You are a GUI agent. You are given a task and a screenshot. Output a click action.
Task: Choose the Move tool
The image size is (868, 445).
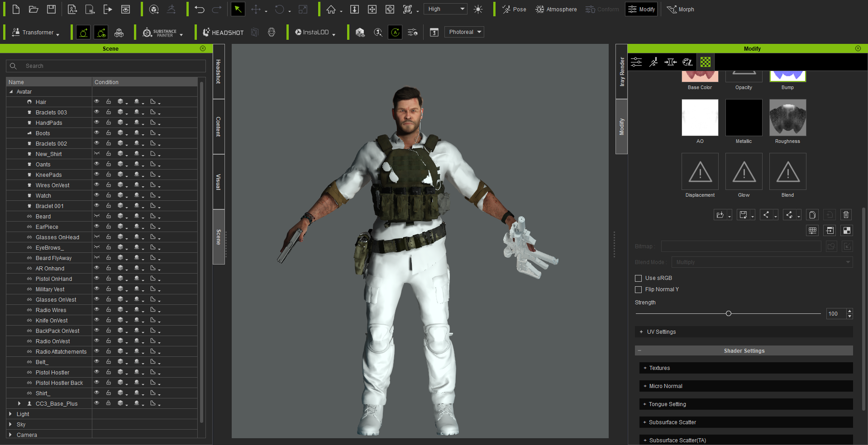pyautogui.click(x=256, y=9)
